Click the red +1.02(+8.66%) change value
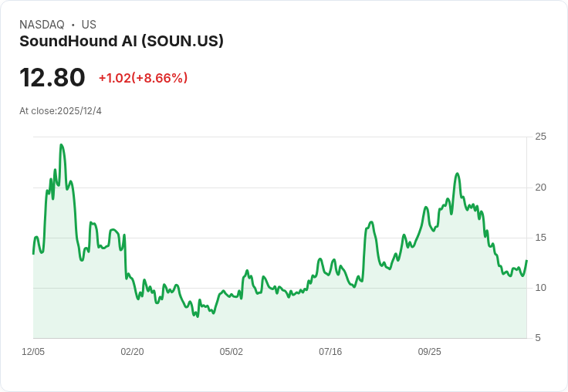 [x=143, y=78]
